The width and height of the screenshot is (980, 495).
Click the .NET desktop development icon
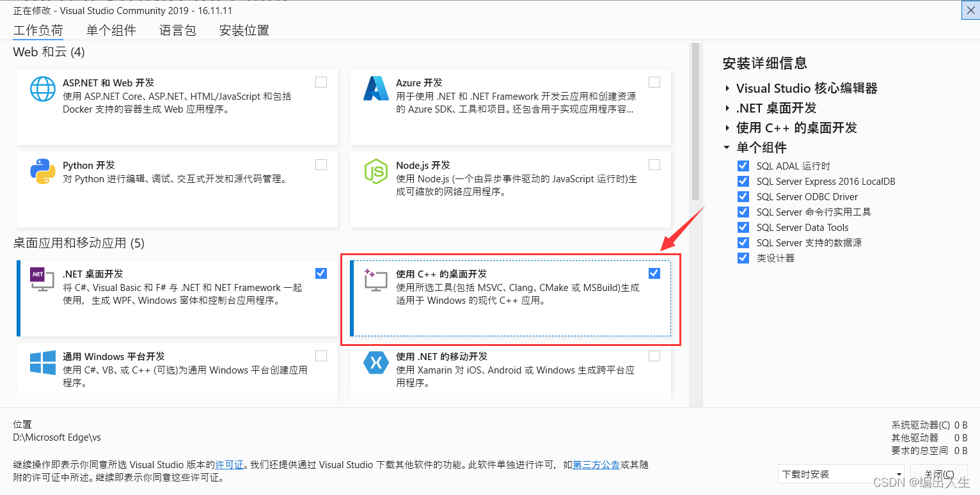[42, 280]
